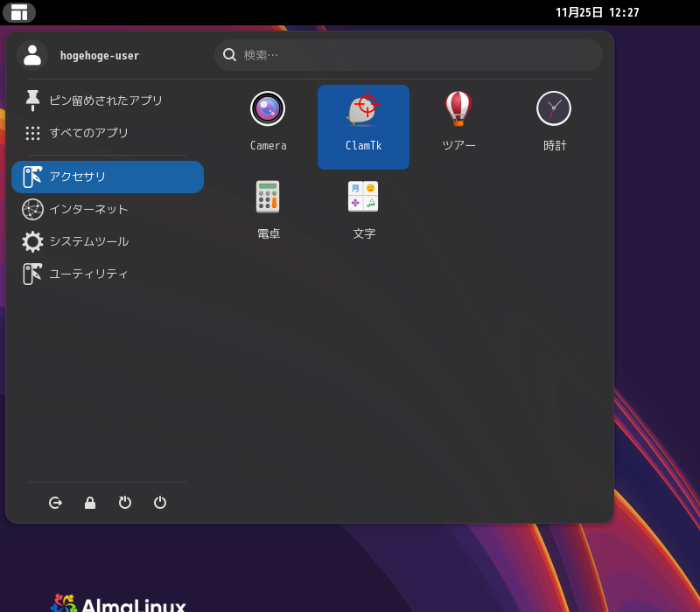Click the log out icon
This screenshot has width=700, height=612.
click(x=55, y=503)
